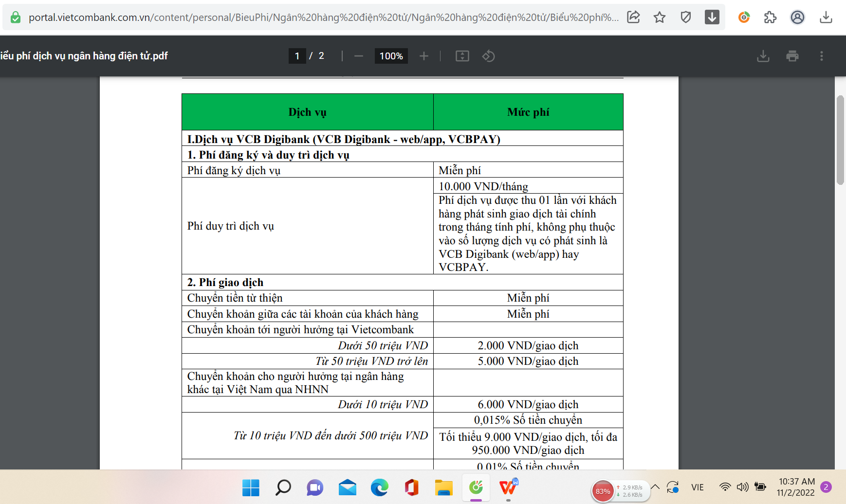Open Microsoft Office from taskbar
Viewport: 846px width, 504px height.
tap(412, 487)
